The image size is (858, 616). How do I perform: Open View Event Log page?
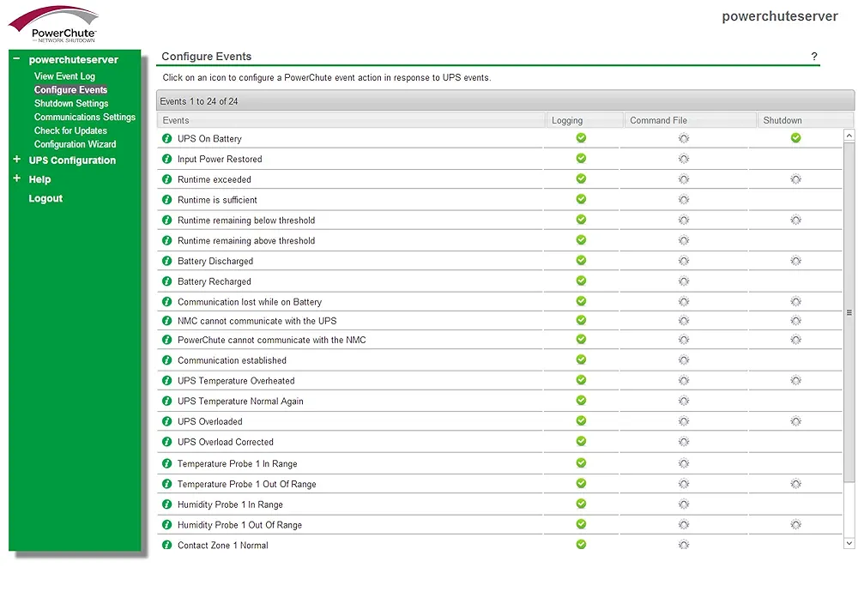64,76
